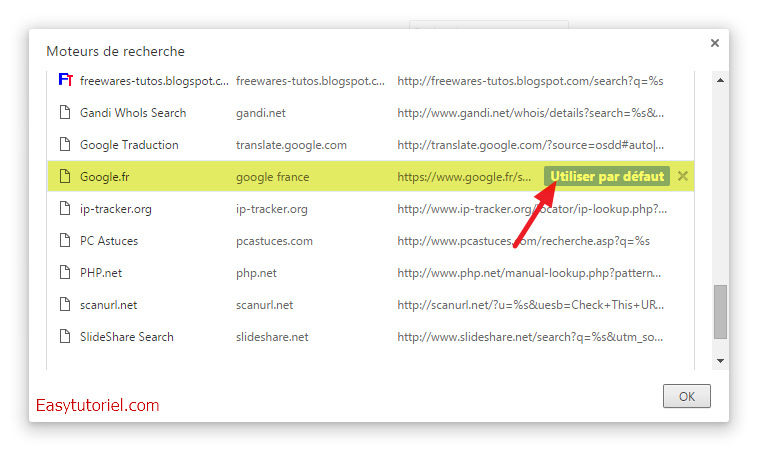Click the ip-tracker.org keyword cell
The height and width of the screenshot is (450, 769).
(x=272, y=209)
